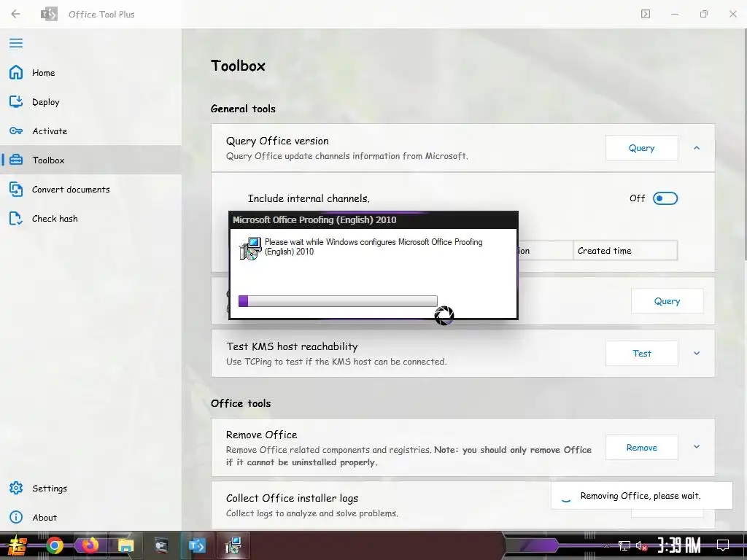Image resolution: width=747 pixels, height=560 pixels.
Task: Open Firefox from the taskbar
Action: [90, 545]
